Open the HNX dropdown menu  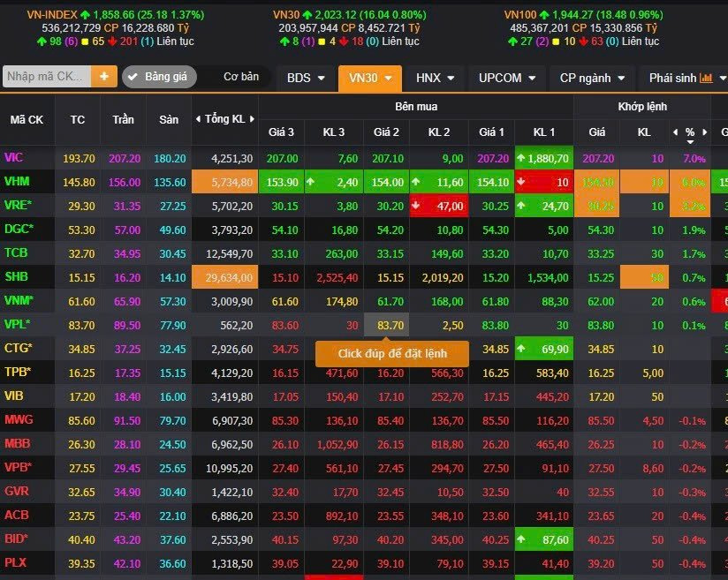pos(435,79)
